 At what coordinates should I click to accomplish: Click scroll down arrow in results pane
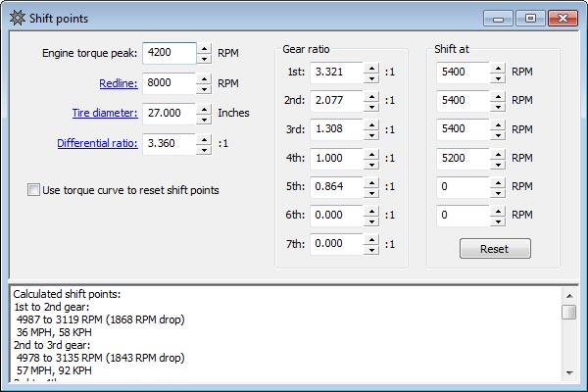point(569,372)
